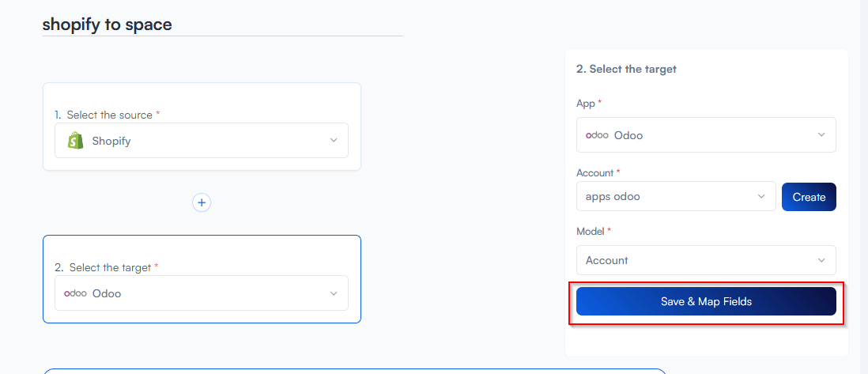Click the Odoo logo in target step card
This screenshot has width=868, height=374.
(76, 293)
